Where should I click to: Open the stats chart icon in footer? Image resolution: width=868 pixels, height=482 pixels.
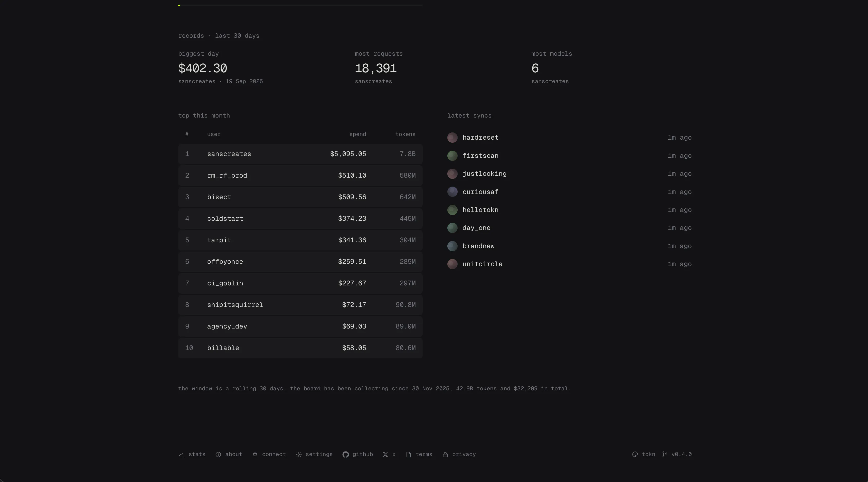coord(181,454)
